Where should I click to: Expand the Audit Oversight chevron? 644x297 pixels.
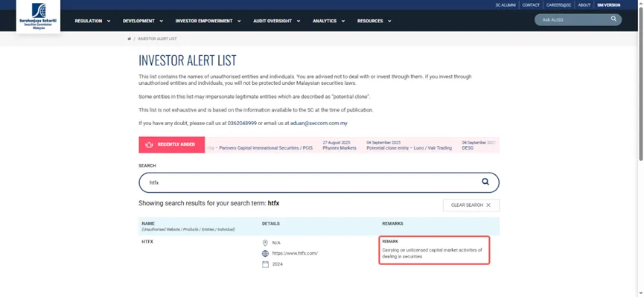pyautogui.click(x=299, y=21)
